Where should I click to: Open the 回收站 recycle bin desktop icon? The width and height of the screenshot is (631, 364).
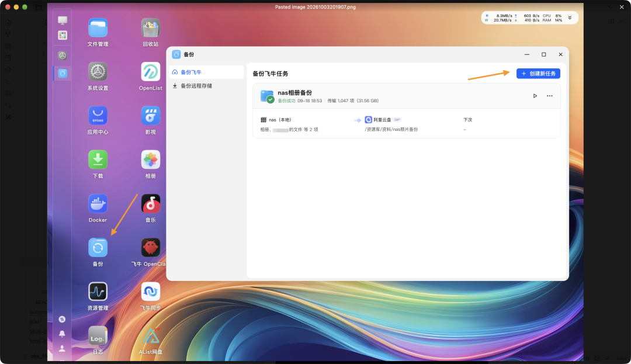coord(151,28)
